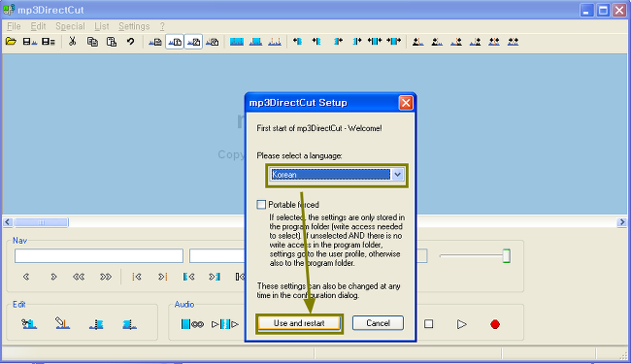Click the fourth button in the Edit panel
The width and height of the screenshot is (631, 364).
[129, 324]
